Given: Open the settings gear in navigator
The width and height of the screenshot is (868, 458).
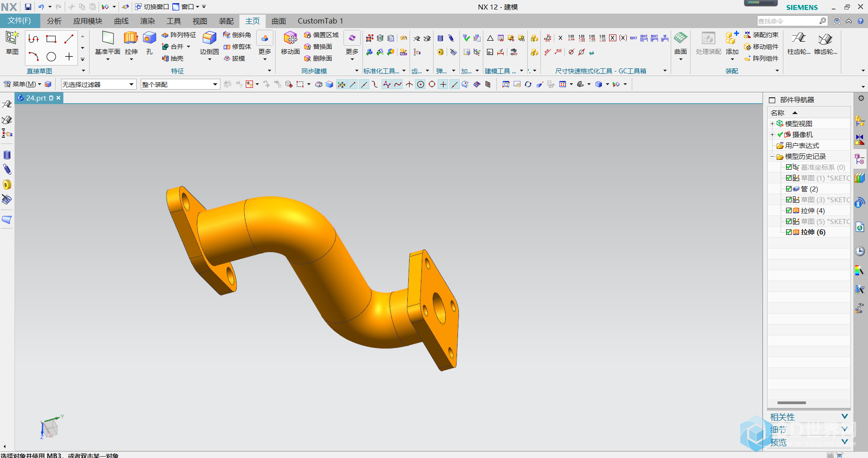Looking at the screenshot, I should coord(861,99).
